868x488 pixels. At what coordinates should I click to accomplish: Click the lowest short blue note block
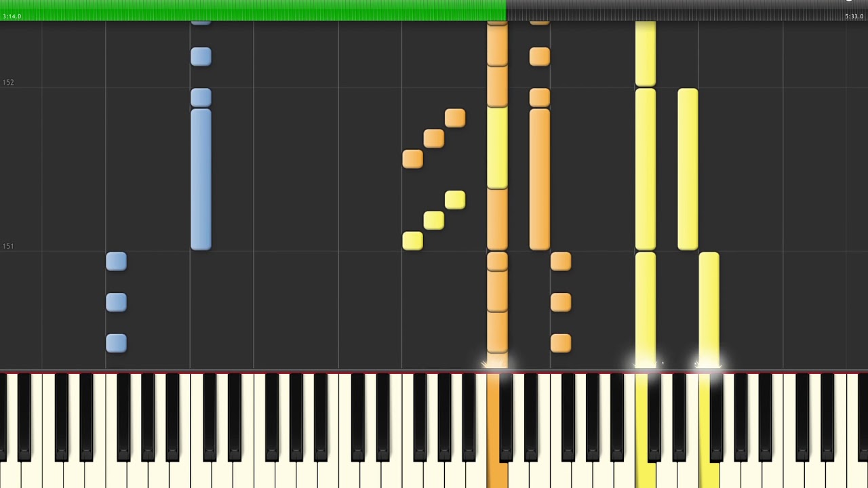click(x=116, y=343)
